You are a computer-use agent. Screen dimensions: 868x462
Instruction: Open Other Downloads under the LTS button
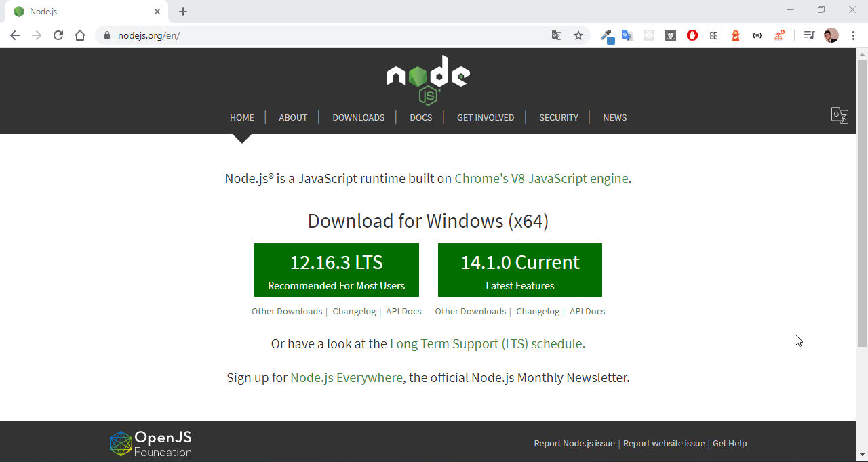pyautogui.click(x=287, y=312)
